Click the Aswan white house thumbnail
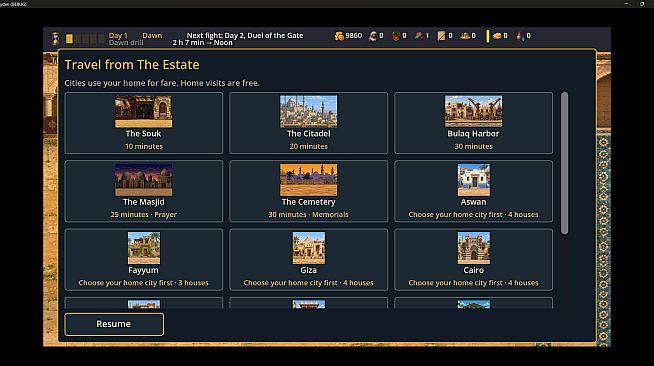654x366 pixels. click(473, 180)
